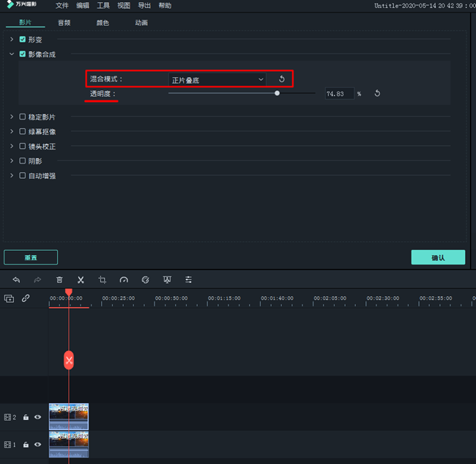Click the 透明度 slider handle
The width and height of the screenshot is (476, 464).
point(277,93)
